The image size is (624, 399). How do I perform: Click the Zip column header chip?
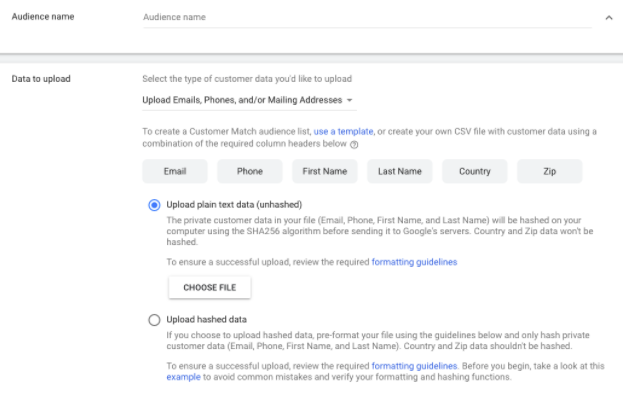coord(550,171)
